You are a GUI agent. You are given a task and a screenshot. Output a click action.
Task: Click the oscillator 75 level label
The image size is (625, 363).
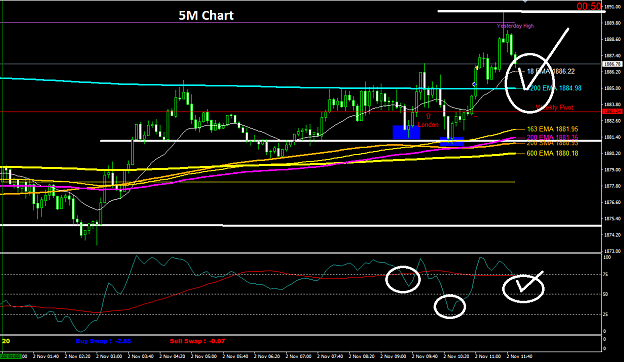[606, 275]
